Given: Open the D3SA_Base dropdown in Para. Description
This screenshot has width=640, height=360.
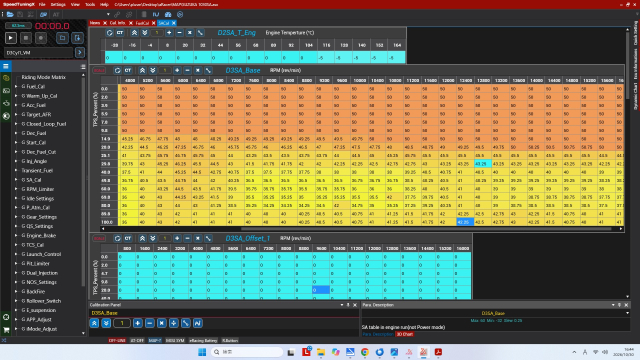Looking at the screenshot, I should pos(627,313).
